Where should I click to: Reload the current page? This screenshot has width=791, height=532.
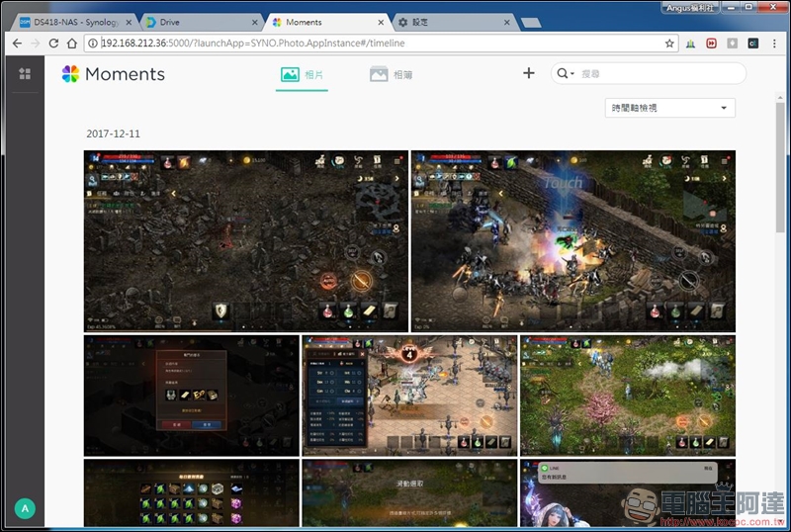tap(53, 44)
